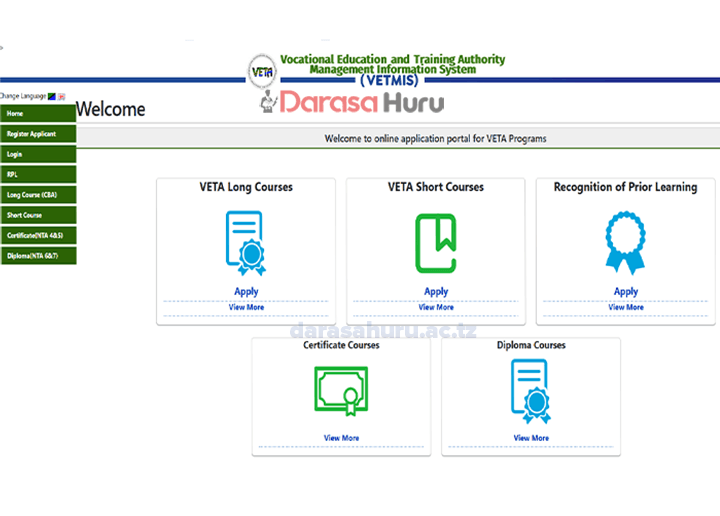Click the 'Certificate Courses' card title

click(341, 345)
